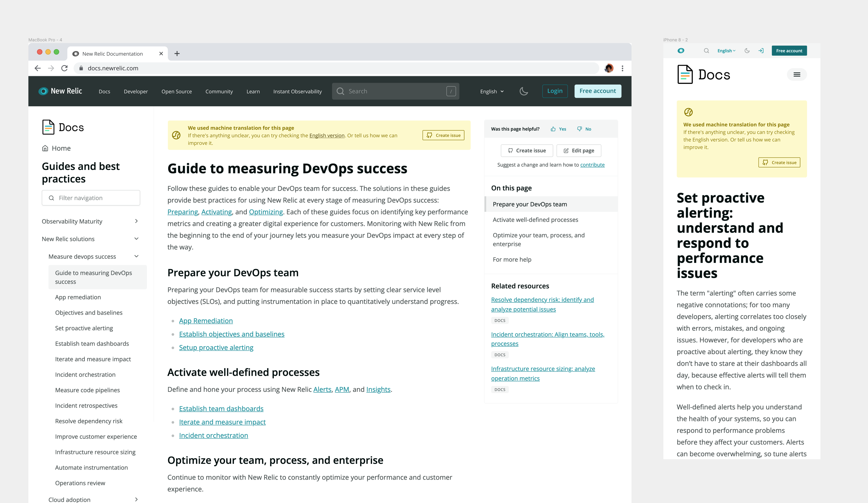Click the browser profile avatar
Image resolution: width=868 pixels, height=503 pixels.
(609, 68)
